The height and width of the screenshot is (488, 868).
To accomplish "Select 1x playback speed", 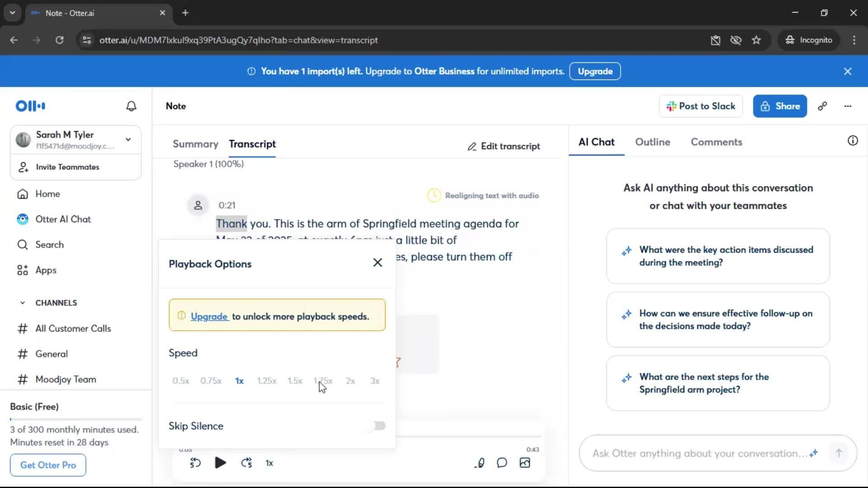I will (x=239, y=381).
